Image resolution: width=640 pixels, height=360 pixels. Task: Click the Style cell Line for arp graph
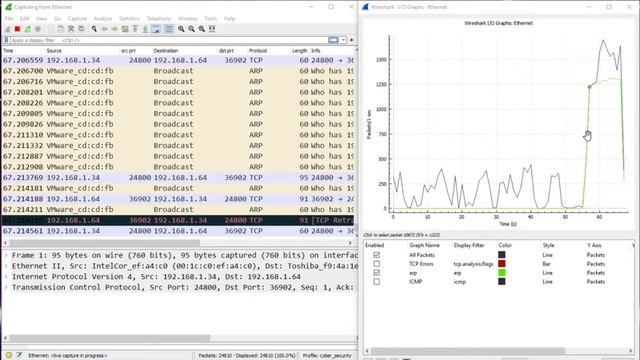click(547, 273)
